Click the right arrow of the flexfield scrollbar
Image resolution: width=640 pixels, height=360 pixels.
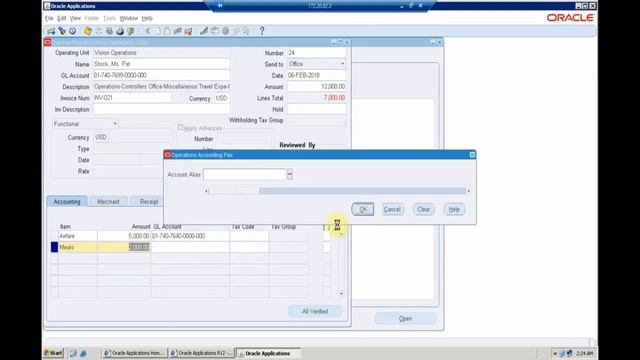tap(468, 191)
